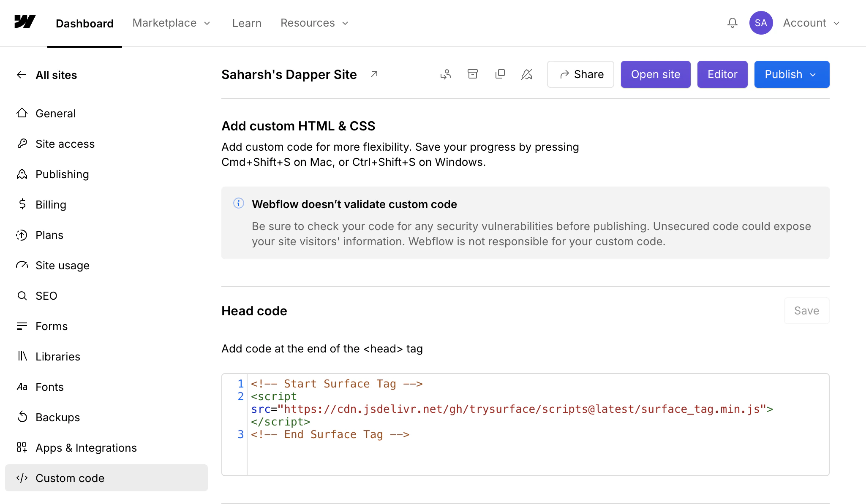This screenshot has width=866, height=504.
Task: Click the Apps & Integrations grid icon
Action: [x=22, y=447]
